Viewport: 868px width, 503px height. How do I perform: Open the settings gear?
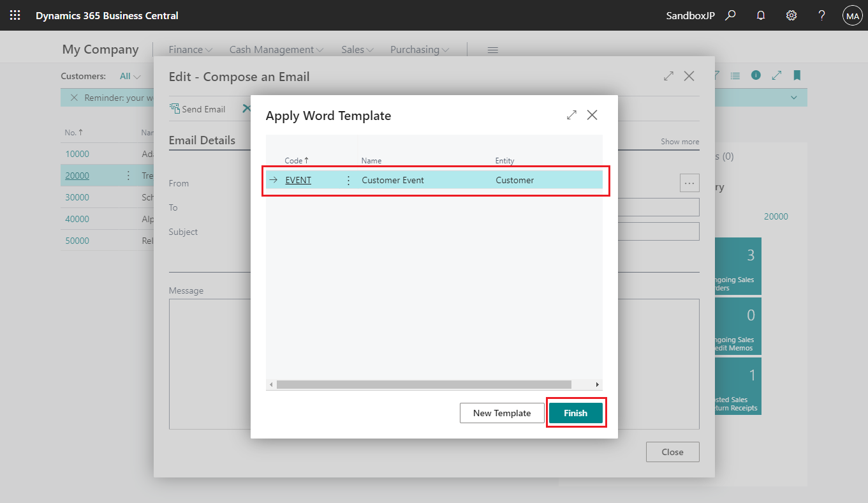point(791,15)
